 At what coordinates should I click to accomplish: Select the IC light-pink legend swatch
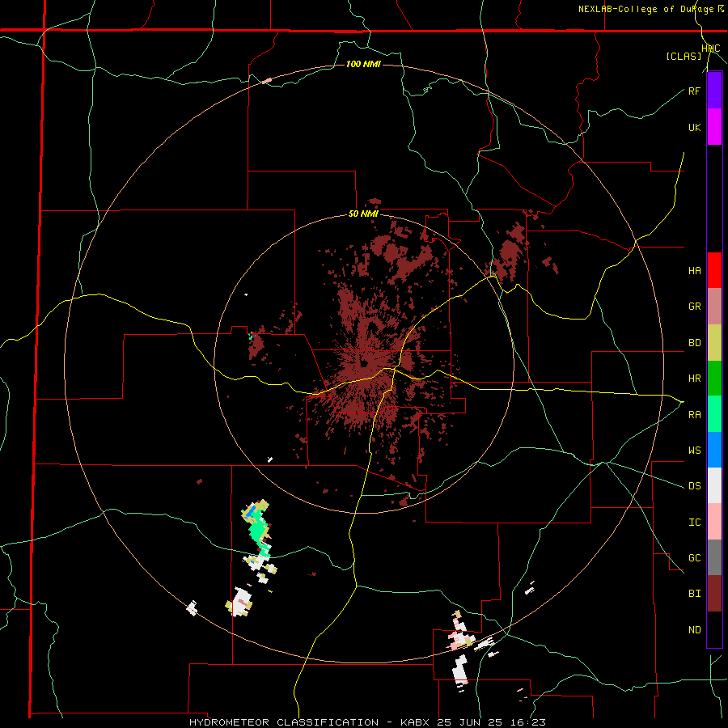714,522
